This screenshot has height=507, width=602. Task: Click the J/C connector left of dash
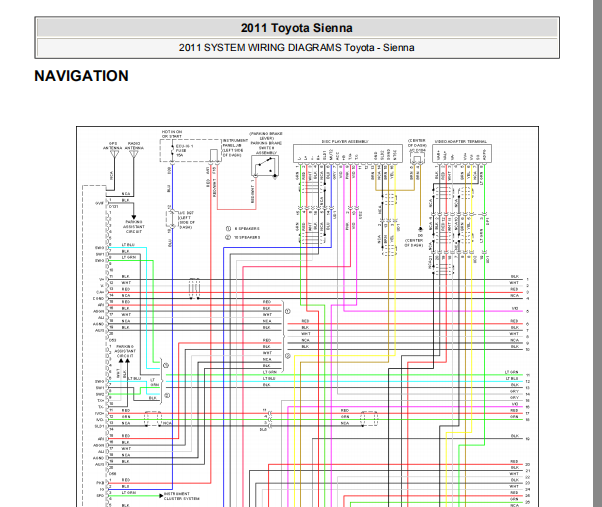172,220
